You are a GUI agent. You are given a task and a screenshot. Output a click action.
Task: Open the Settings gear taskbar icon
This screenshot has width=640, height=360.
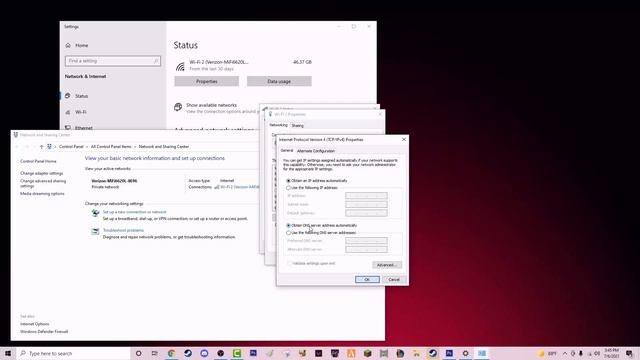tap(465, 353)
